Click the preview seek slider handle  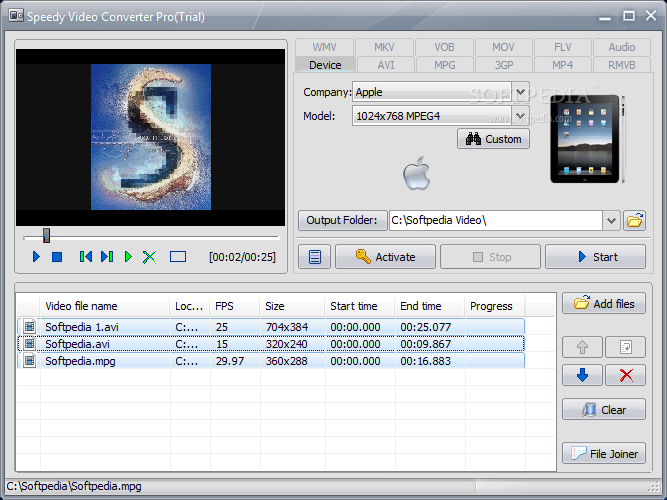coord(46,235)
